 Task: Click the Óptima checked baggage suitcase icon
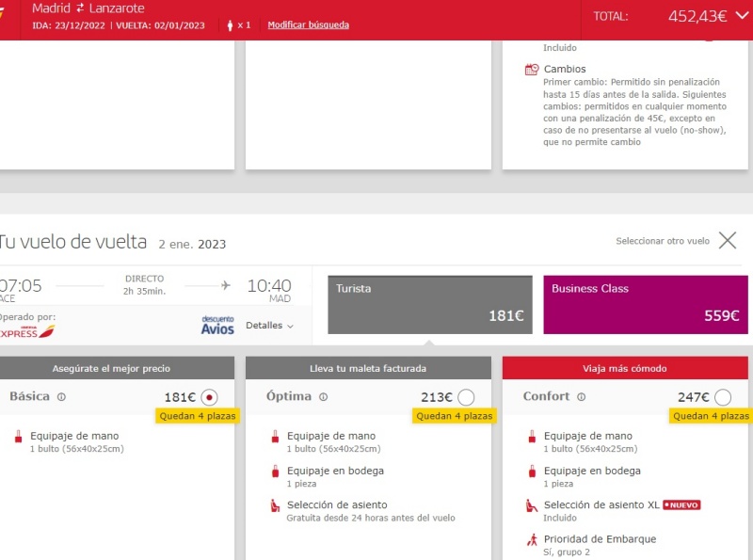[275, 472]
